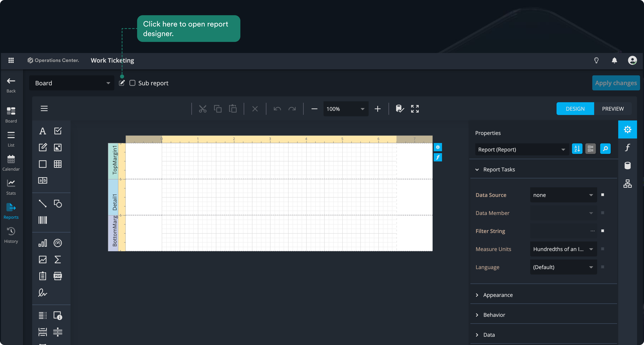Screen dimensions: 644x345
Task: Click the Apply changes button
Action: tap(616, 83)
